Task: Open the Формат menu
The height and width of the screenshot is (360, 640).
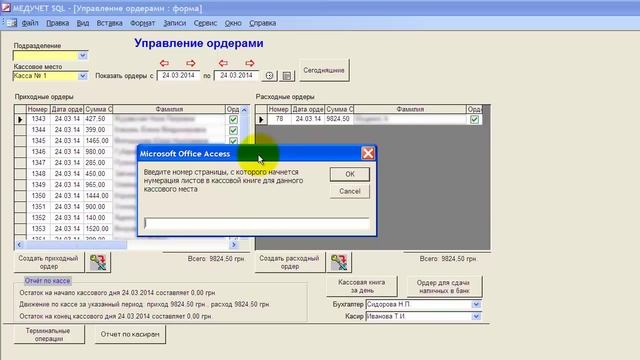Action: (142, 23)
